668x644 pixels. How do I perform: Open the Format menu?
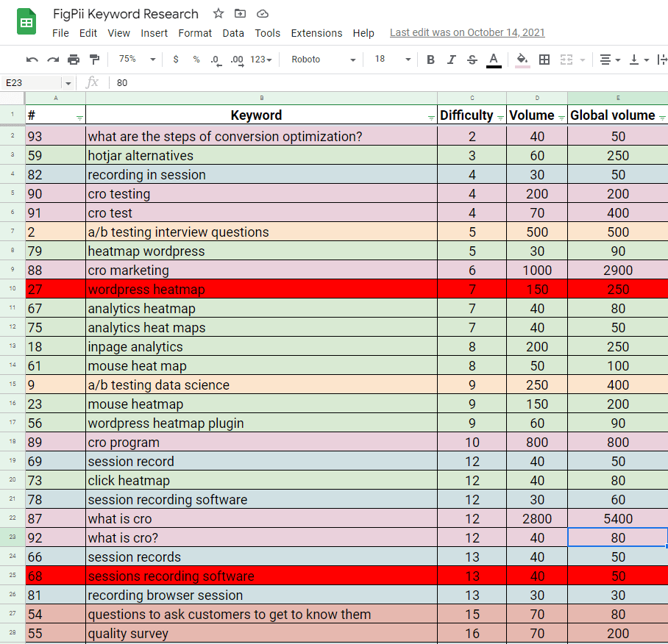195,33
